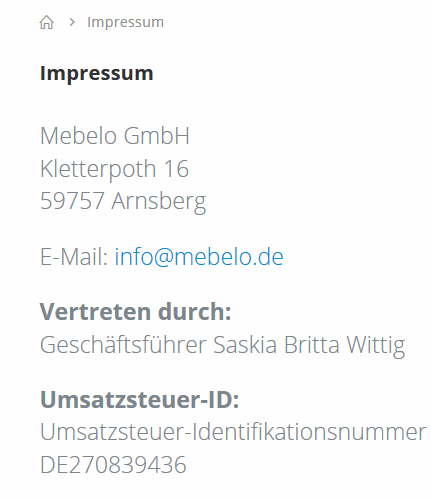Click the Kletterpoth street name

coord(98,169)
